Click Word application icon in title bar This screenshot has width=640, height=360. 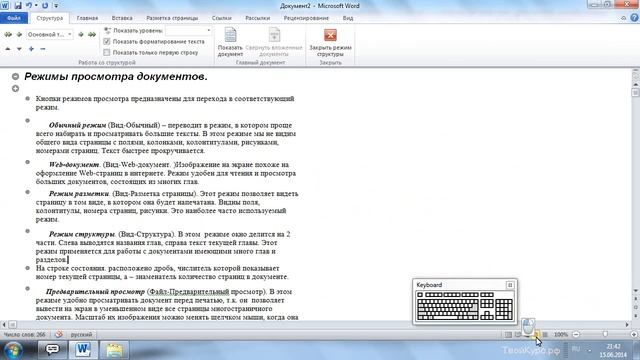click(4, 6)
